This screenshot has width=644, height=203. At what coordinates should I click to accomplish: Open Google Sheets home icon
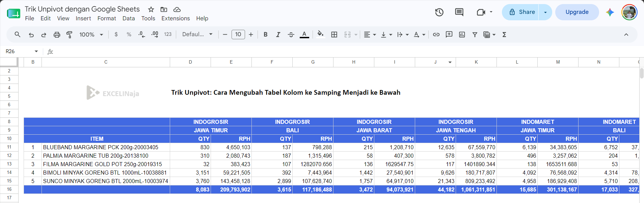14,14
